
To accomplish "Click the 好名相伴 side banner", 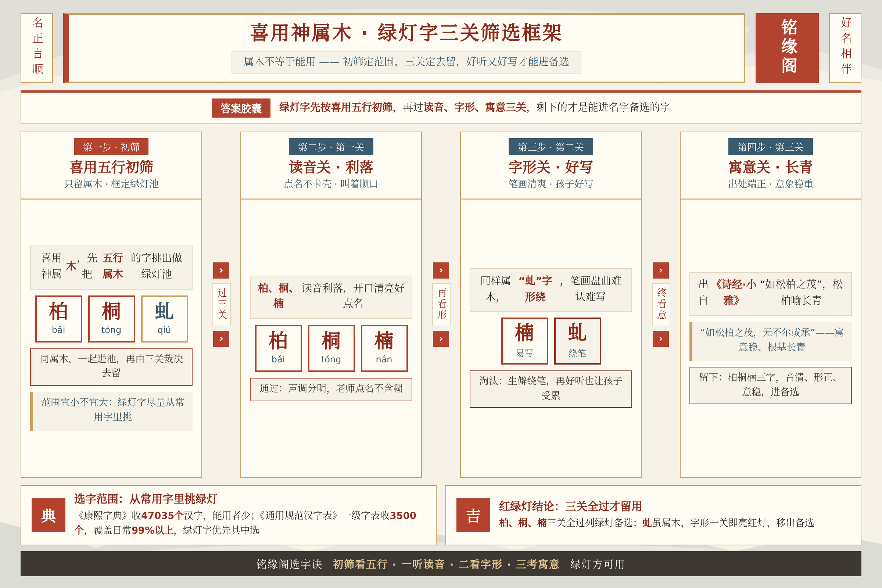I will 845,48.
